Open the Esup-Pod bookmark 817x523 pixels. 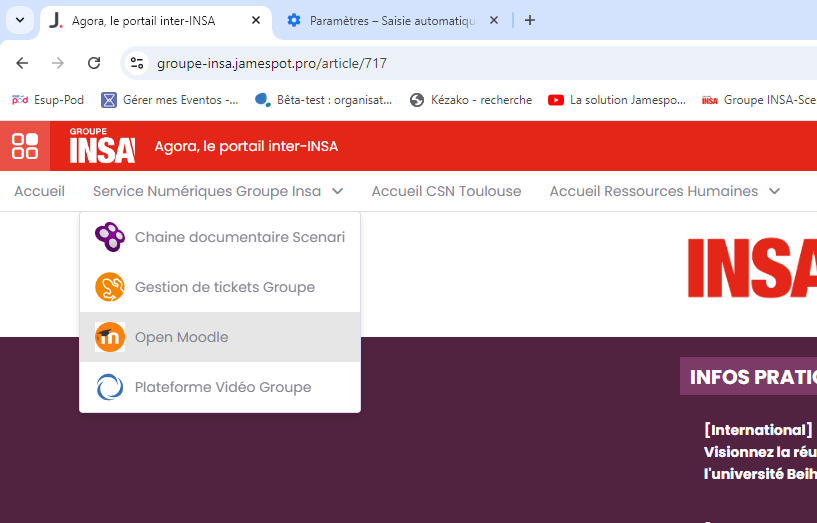(x=46, y=100)
